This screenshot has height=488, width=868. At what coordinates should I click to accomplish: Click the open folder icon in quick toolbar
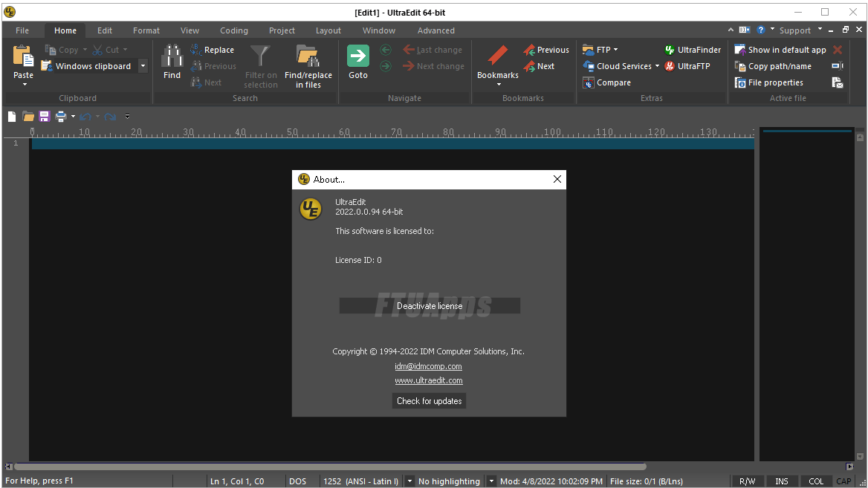coord(28,116)
